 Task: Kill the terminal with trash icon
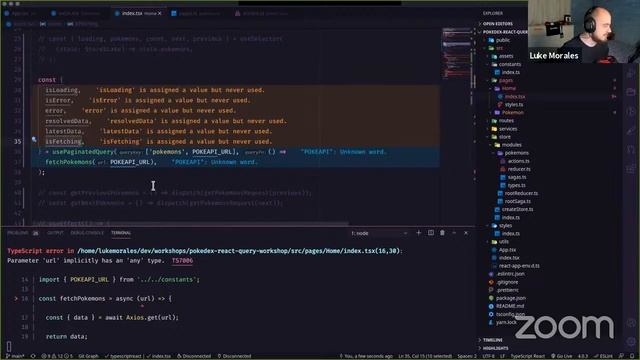[x=442, y=233]
